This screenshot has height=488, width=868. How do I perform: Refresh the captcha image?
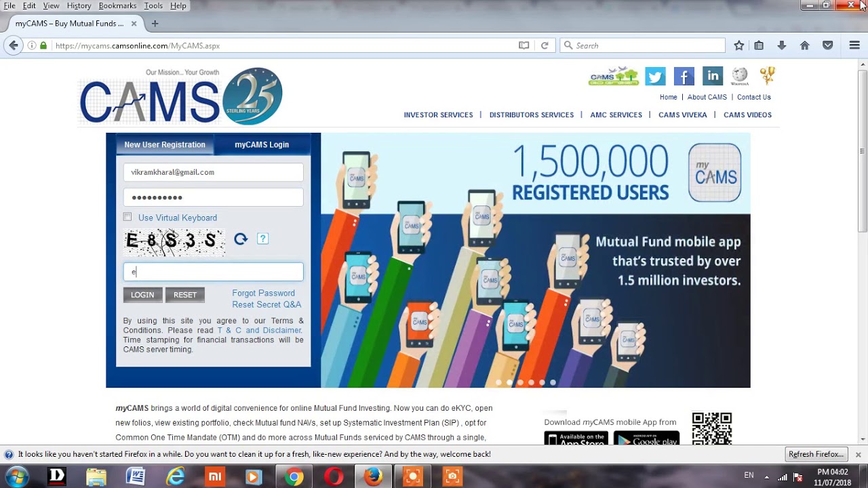point(241,239)
